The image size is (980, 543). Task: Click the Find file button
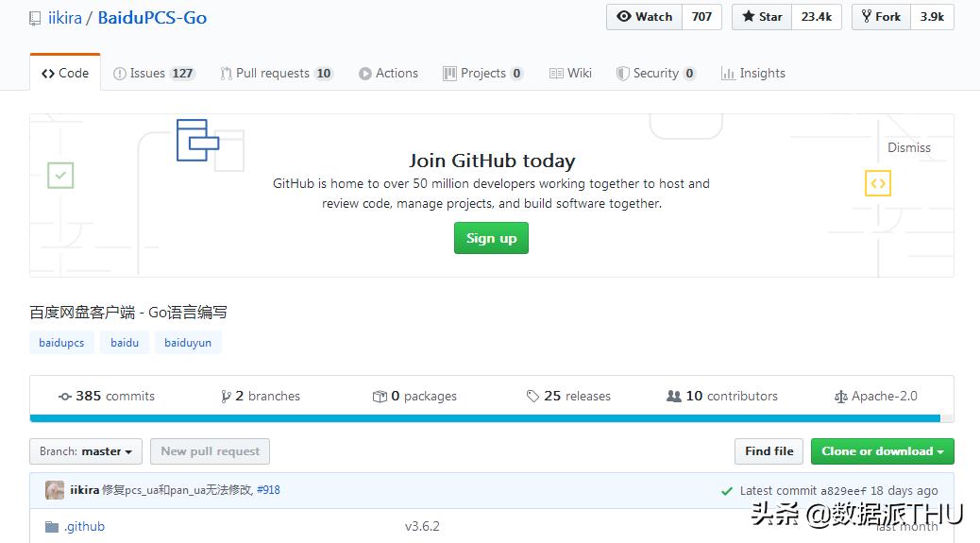click(x=769, y=451)
